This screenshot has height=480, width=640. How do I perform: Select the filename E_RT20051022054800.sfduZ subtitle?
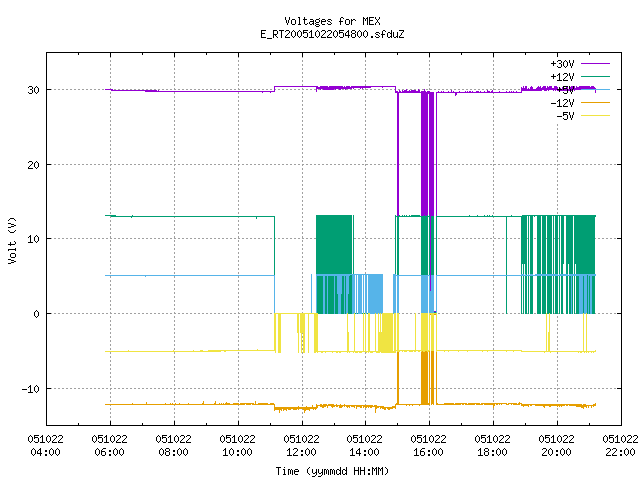332,34
